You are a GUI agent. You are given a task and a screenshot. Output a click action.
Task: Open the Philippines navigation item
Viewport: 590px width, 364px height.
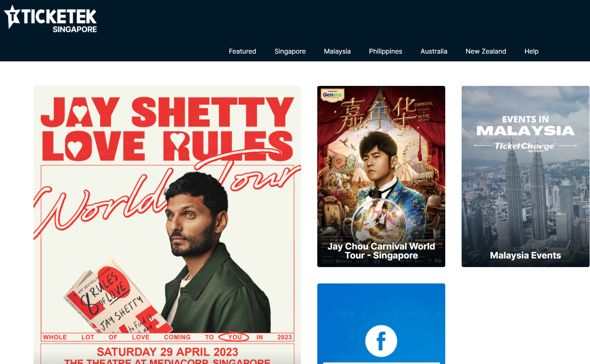pos(386,51)
